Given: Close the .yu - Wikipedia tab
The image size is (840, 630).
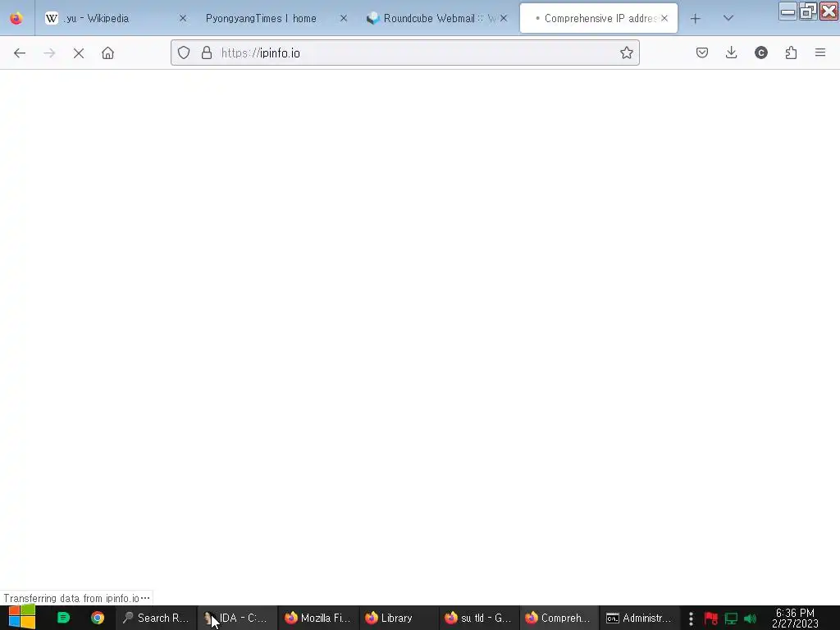Looking at the screenshot, I should pos(183,18).
